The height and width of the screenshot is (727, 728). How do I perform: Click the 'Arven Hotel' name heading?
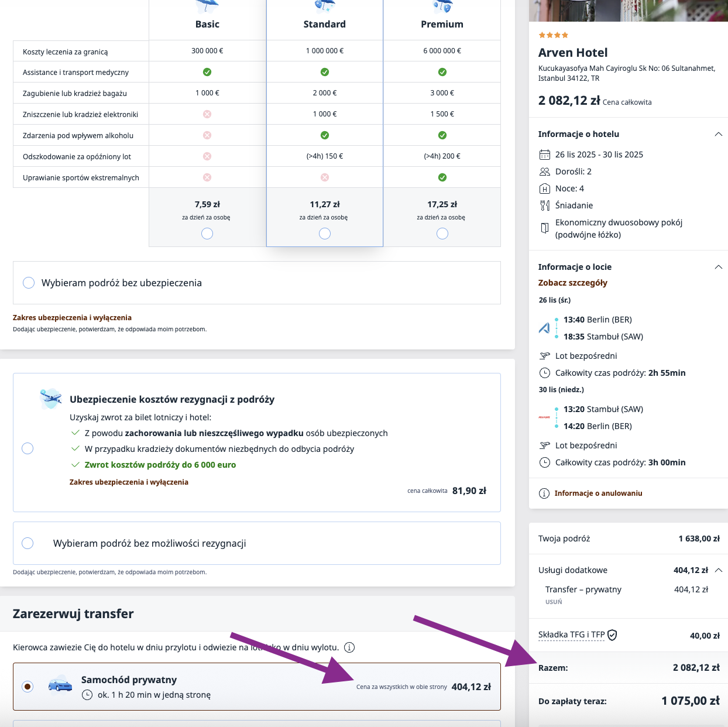click(573, 53)
